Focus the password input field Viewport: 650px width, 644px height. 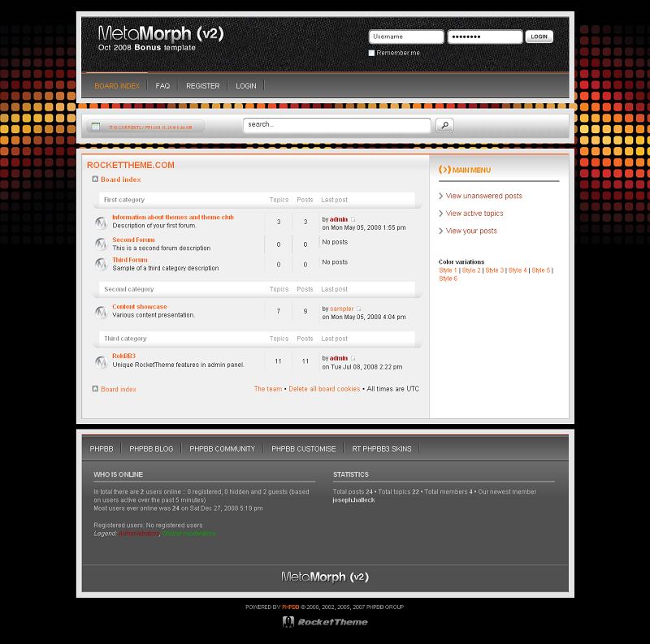pos(485,37)
